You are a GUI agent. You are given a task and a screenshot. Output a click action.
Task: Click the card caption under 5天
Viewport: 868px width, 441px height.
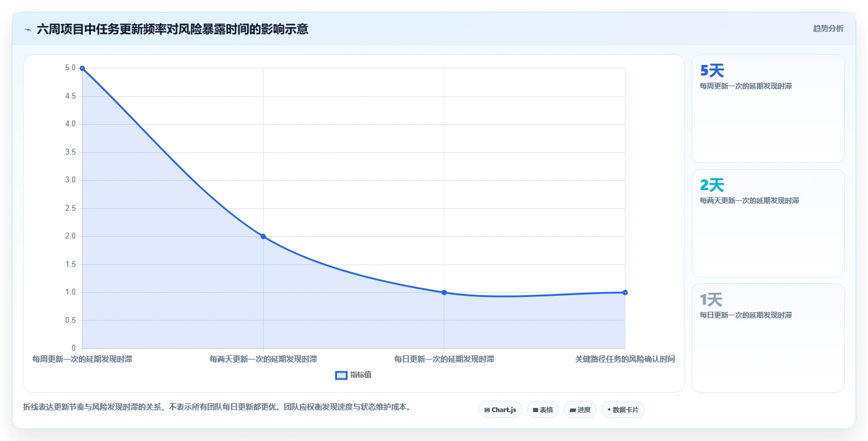(745, 86)
